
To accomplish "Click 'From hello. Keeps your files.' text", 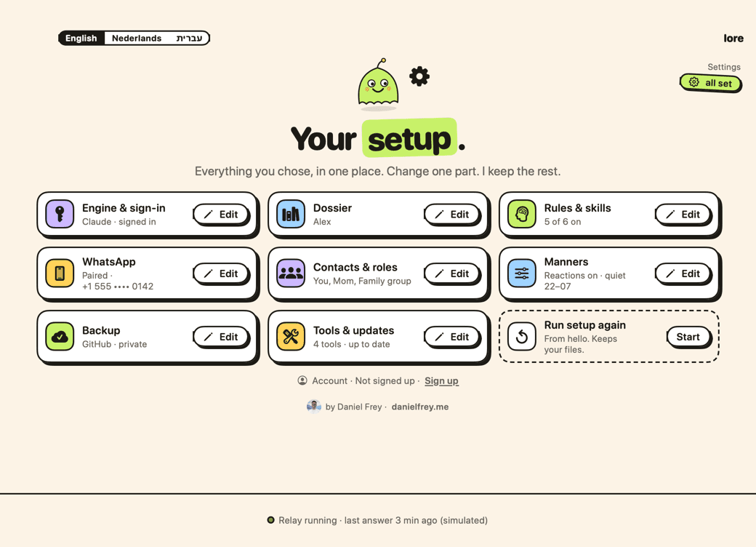I will (x=581, y=344).
